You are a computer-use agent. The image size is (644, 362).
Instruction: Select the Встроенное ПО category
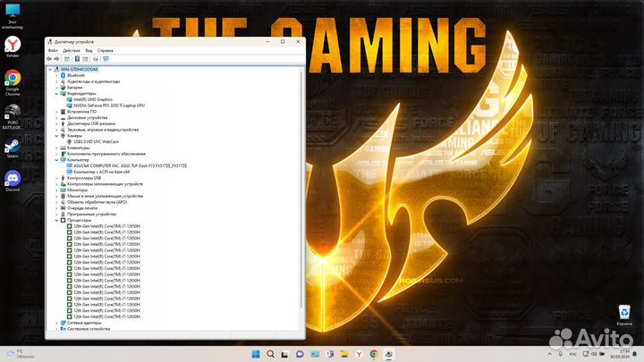[x=81, y=112]
